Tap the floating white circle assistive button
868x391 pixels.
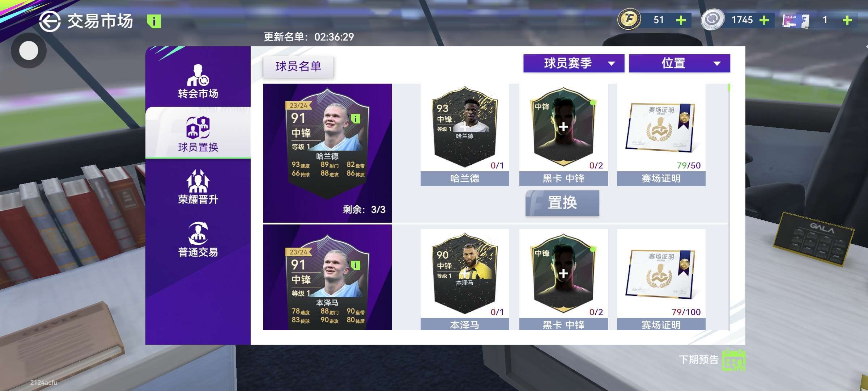(x=29, y=51)
